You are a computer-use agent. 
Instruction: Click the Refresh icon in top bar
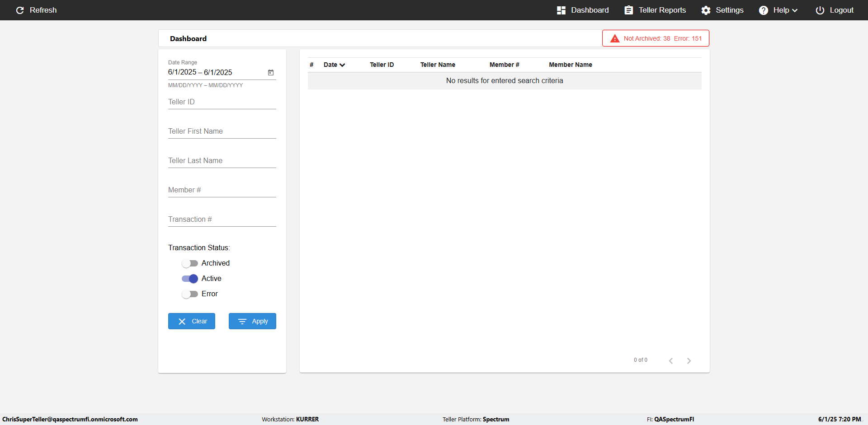tap(20, 10)
